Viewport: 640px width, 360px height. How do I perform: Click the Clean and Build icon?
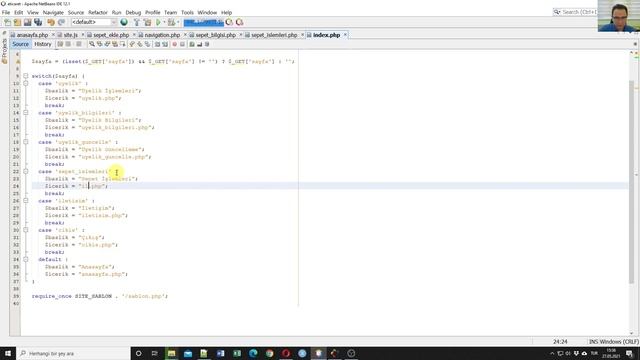pyautogui.click(x=147, y=22)
